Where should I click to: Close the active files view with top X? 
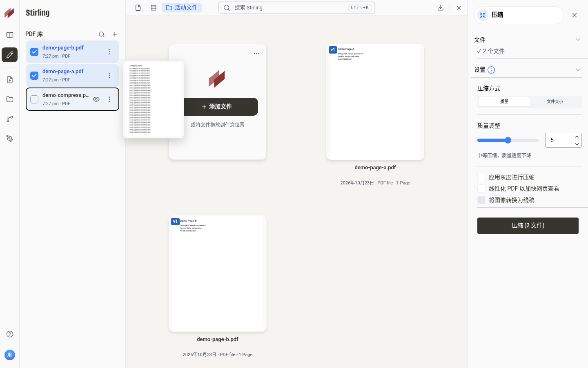coord(459,8)
